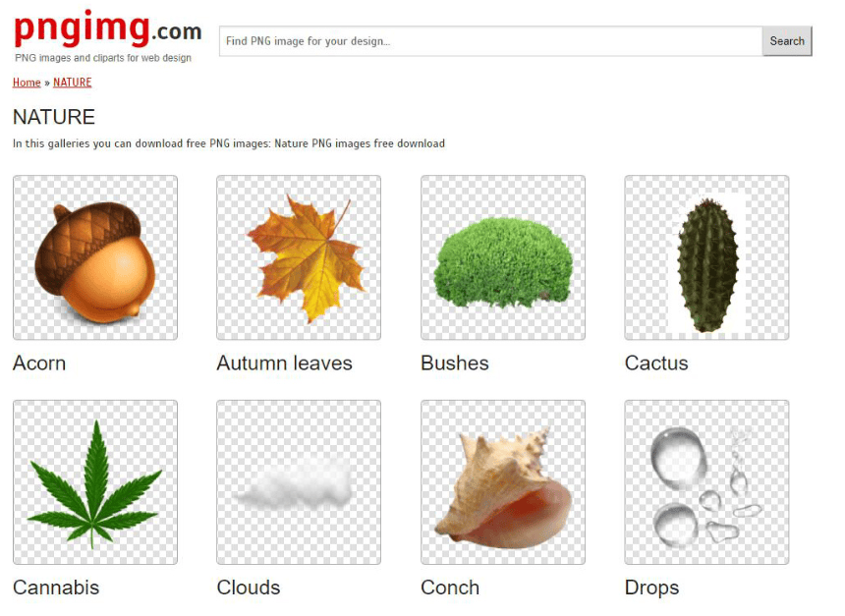Select the green Bushes thumbnail

[x=503, y=257]
